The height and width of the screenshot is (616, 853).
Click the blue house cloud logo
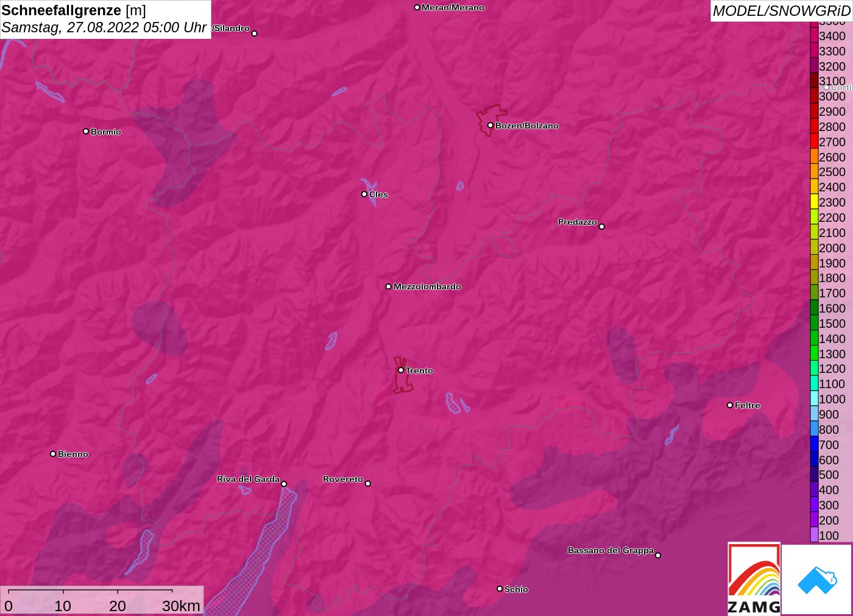(x=817, y=579)
